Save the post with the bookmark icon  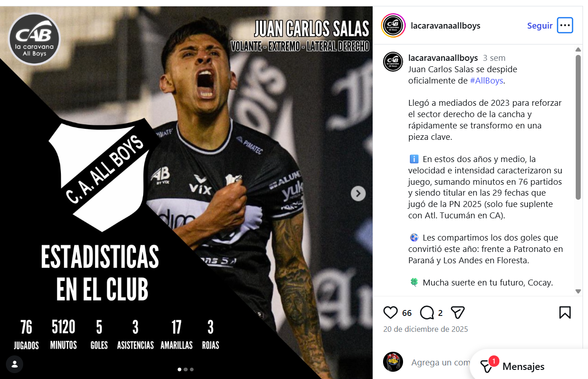tap(565, 312)
